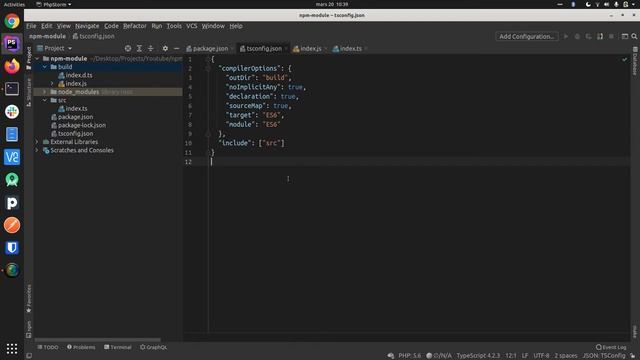This screenshot has width=640, height=360.
Task: Click LF line separator in status bar
Action: (x=525, y=356)
